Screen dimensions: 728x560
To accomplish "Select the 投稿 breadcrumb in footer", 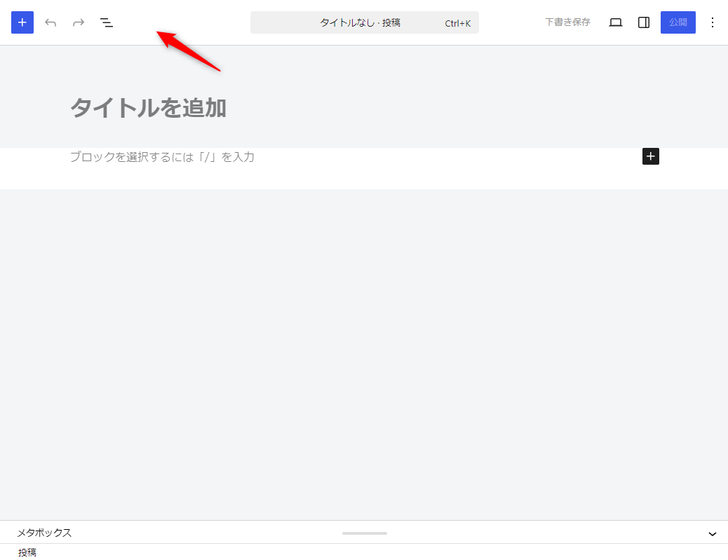I will click(x=27, y=552).
